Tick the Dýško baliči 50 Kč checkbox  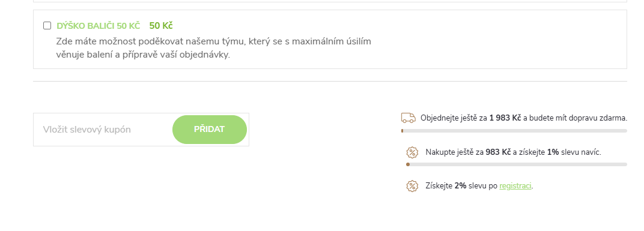point(47,26)
